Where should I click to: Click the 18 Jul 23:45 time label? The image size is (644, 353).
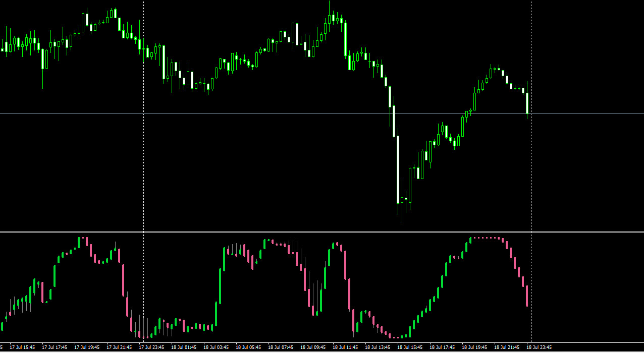point(539,347)
